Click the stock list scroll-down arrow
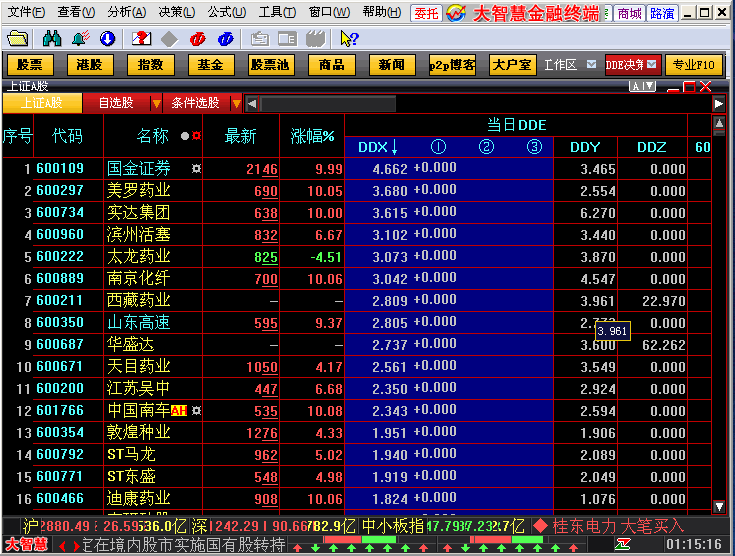This screenshot has width=735, height=556. [x=719, y=506]
